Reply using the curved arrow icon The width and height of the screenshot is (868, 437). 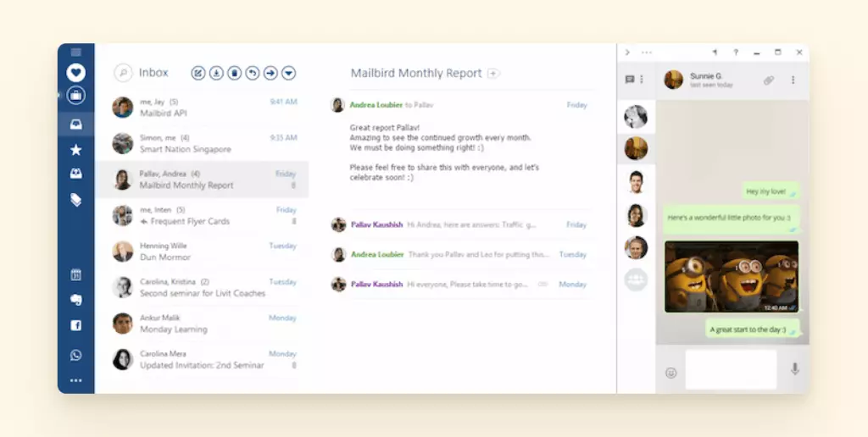tap(253, 73)
